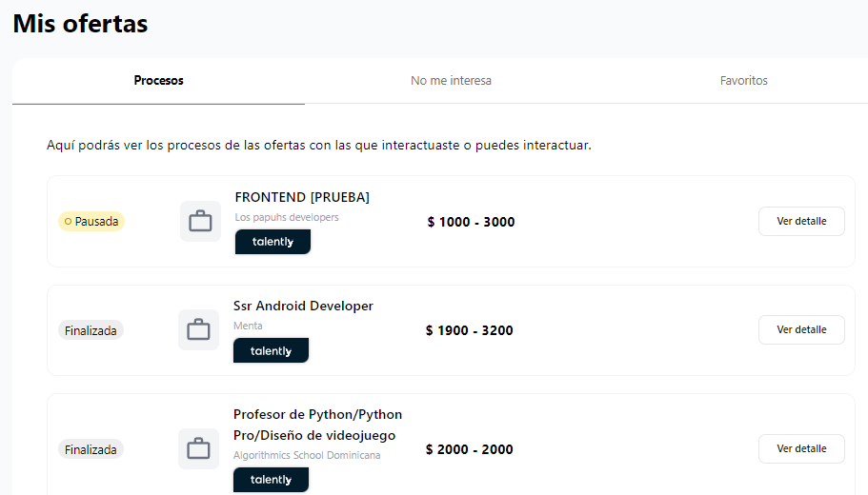The width and height of the screenshot is (868, 495).
Task: Switch to the Procesos tab
Action: coord(158,81)
